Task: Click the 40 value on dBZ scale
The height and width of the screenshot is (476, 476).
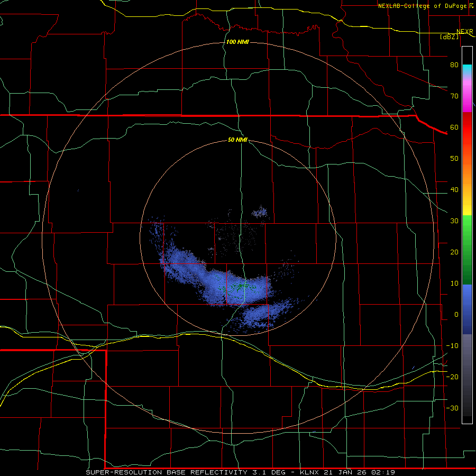Action: (454, 190)
